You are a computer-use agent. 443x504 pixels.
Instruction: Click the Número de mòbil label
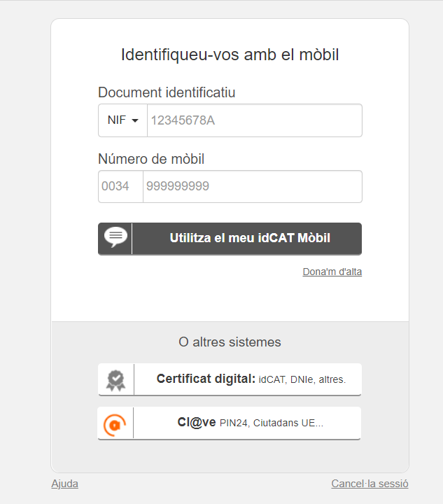pos(151,159)
